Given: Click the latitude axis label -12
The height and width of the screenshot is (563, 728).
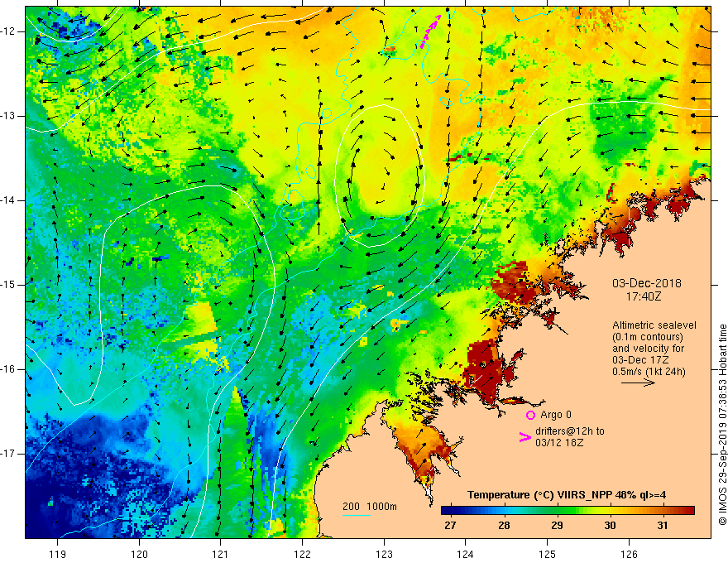Looking at the screenshot, I should (x=9, y=31).
